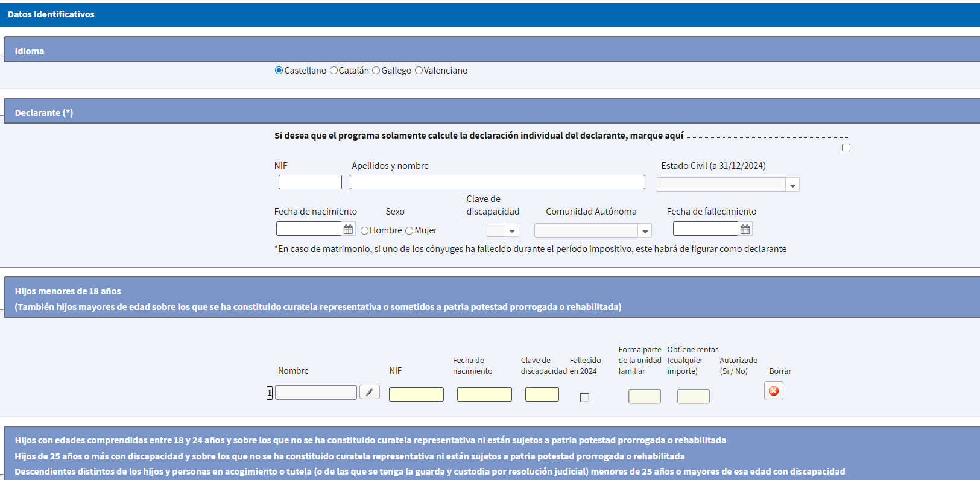The image size is (980, 480).
Task: Open the Fecha de nacimiento calendar picker
Action: (x=348, y=229)
